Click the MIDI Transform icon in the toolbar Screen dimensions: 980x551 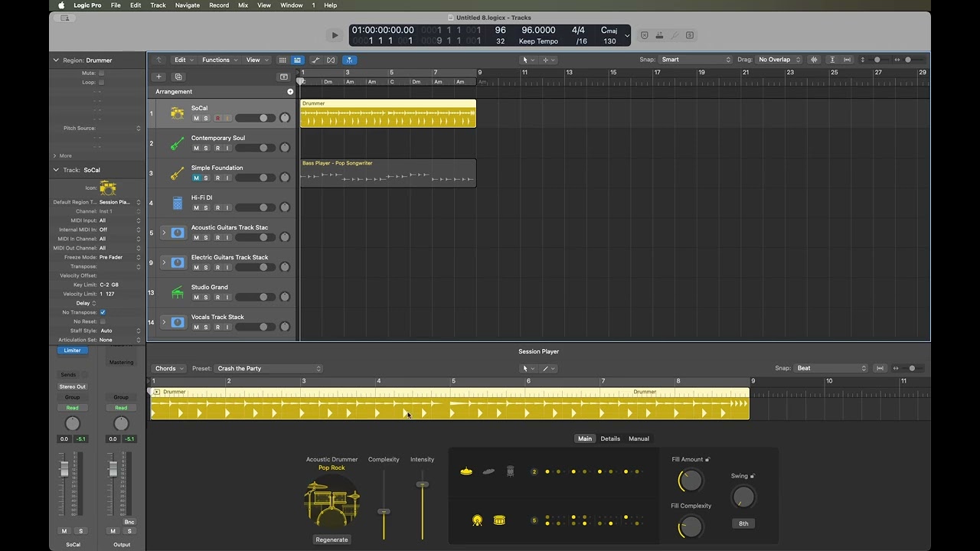[330, 60]
